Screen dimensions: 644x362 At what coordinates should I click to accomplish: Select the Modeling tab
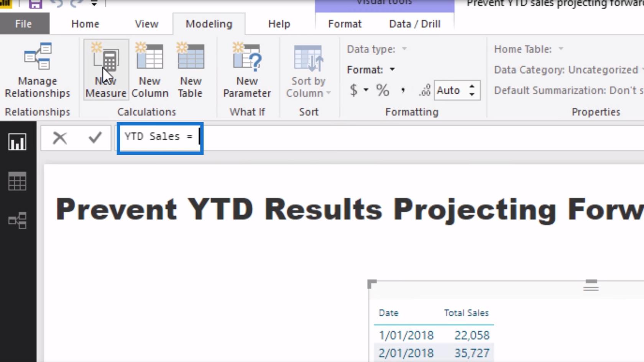point(209,24)
